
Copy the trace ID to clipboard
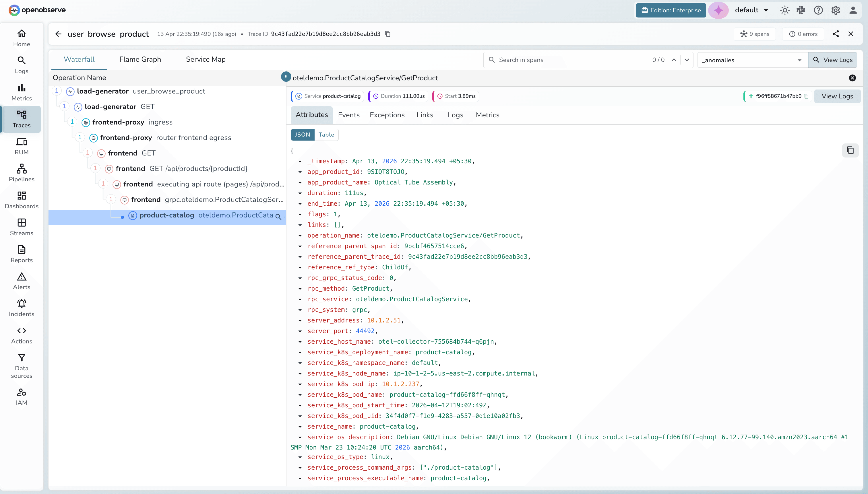388,34
